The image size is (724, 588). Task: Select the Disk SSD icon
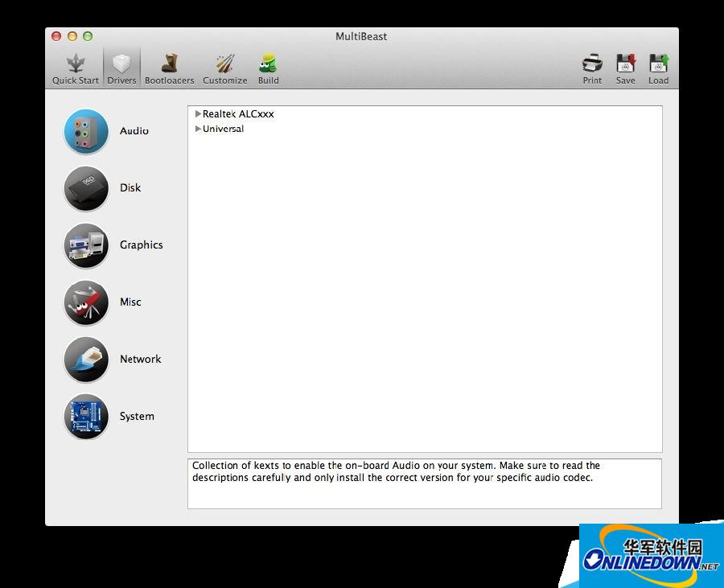86,188
